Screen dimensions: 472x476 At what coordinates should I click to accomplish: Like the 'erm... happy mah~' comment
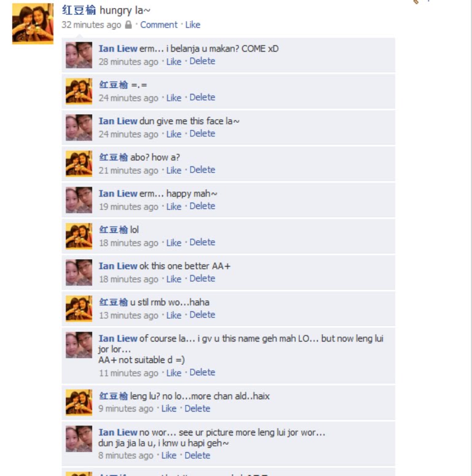coord(174,207)
